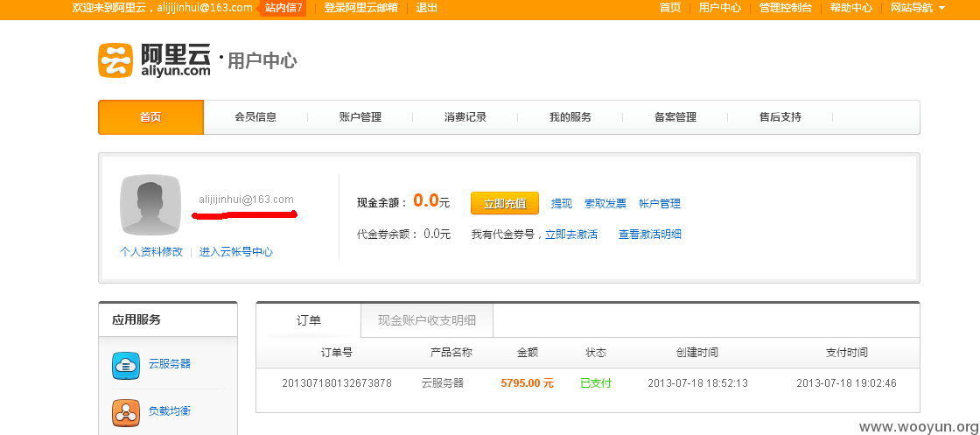Open 帮助中心 in top bar

point(850,8)
